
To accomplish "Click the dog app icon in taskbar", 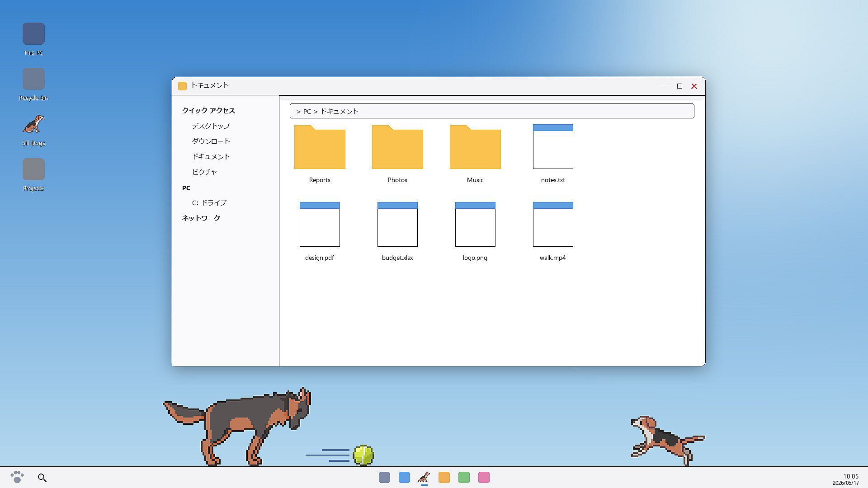I will pyautogui.click(x=424, y=478).
